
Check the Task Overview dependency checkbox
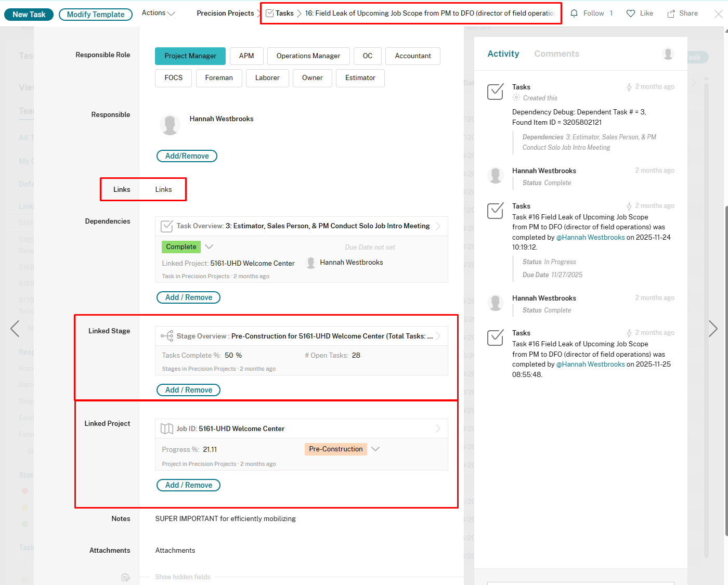point(166,226)
